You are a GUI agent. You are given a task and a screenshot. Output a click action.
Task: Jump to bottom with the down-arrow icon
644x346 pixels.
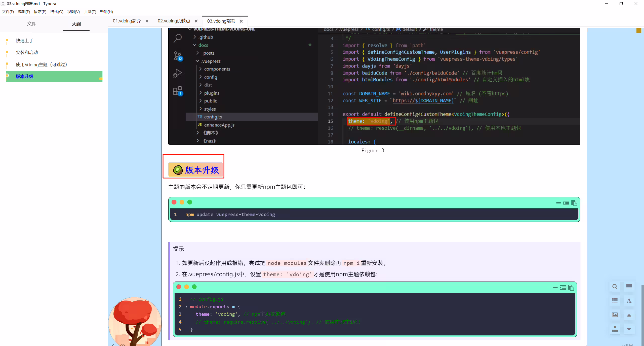[x=629, y=329]
